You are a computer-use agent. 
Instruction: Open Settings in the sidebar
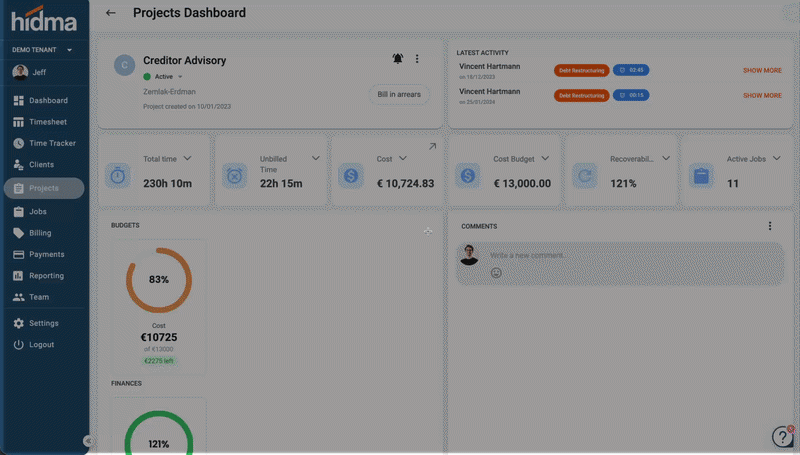(44, 323)
